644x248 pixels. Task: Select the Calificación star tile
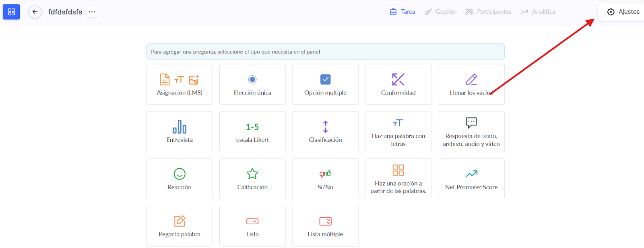pyautogui.click(x=252, y=179)
